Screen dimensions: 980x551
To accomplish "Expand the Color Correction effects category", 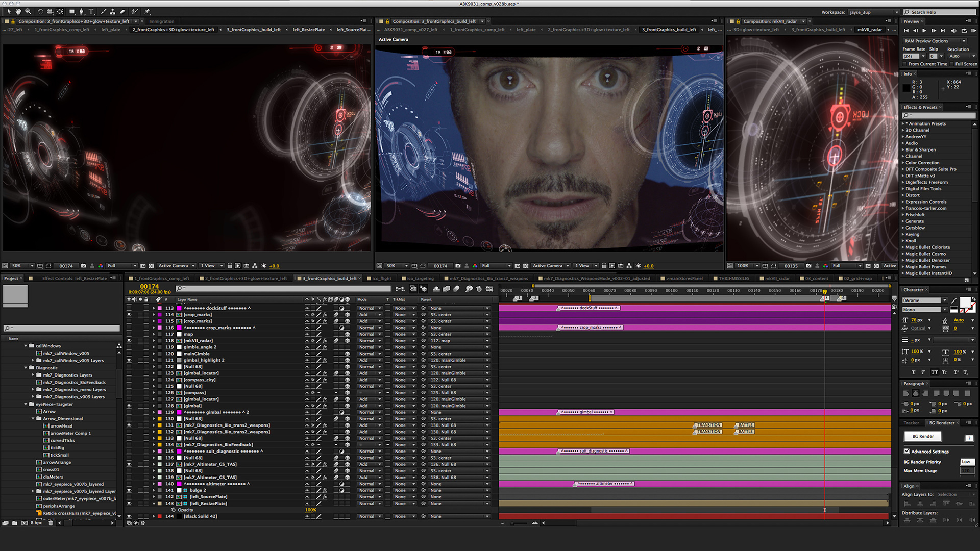I will coord(903,163).
